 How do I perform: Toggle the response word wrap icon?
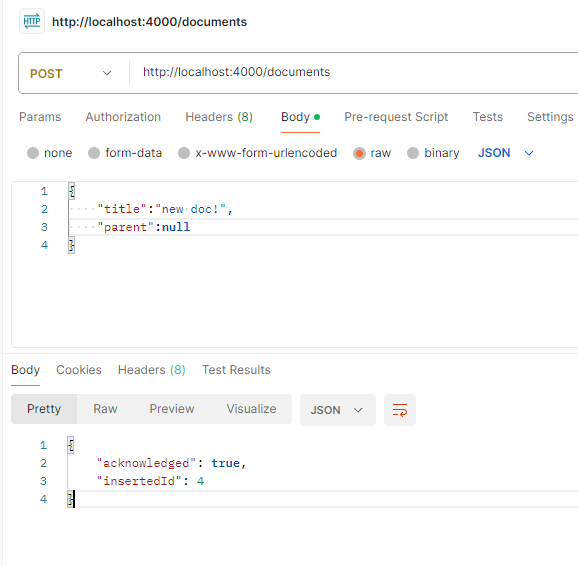tap(400, 410)
